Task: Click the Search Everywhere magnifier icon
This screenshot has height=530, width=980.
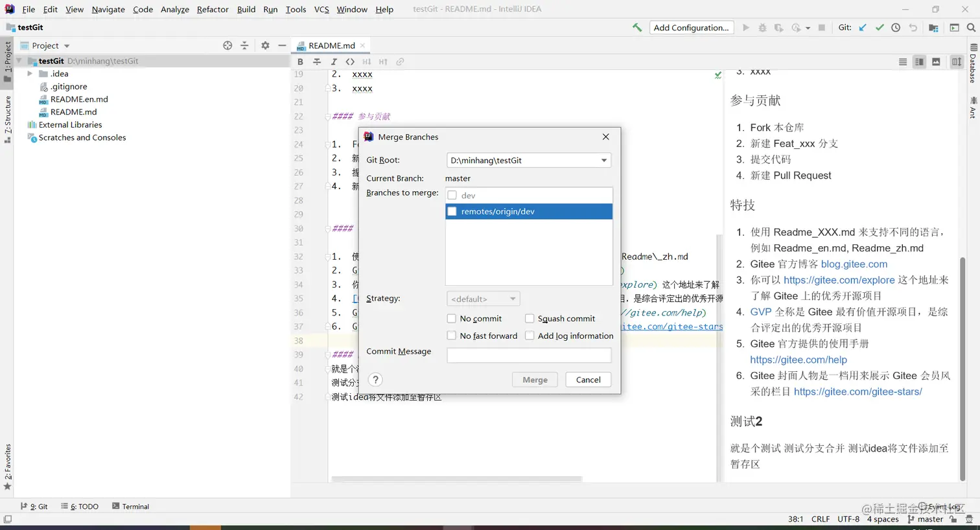Action: pyautogui.click(x=971, y=27)
